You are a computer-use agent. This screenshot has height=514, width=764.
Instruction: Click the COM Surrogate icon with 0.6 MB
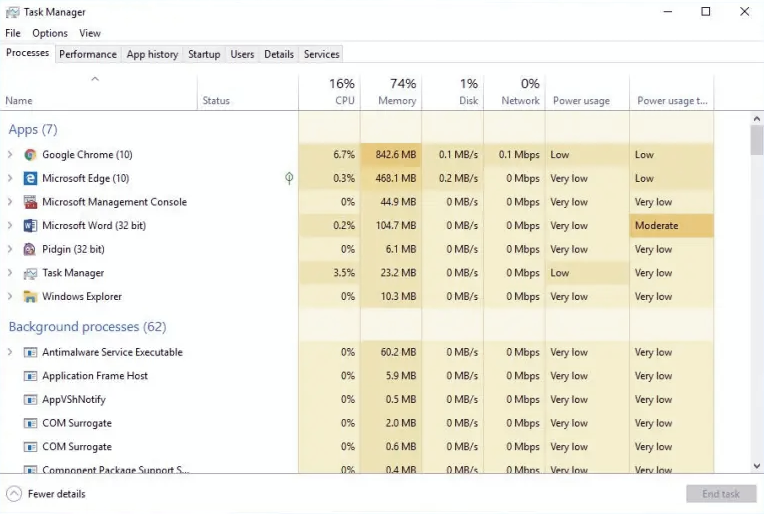point(30,447)
